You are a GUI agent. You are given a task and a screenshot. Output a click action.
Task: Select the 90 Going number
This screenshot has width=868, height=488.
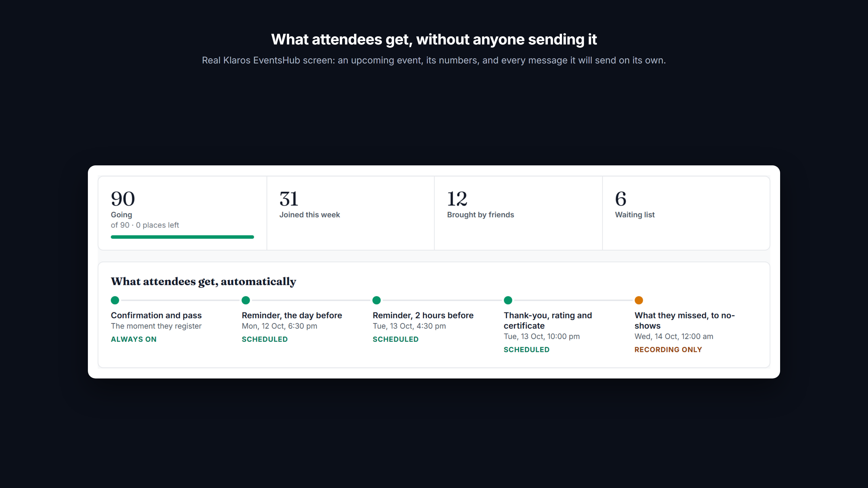pos(123,199)
